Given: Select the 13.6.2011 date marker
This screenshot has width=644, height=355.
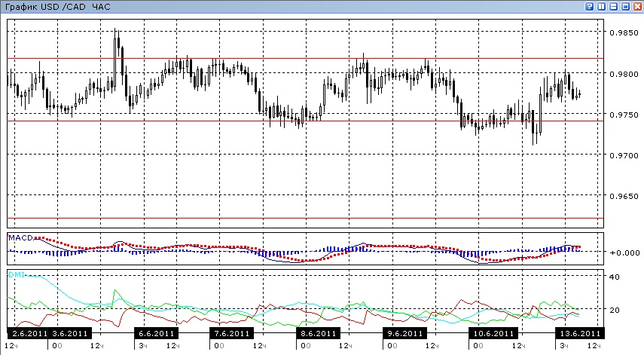Looking at the screenshot, I should click(579, 333).
